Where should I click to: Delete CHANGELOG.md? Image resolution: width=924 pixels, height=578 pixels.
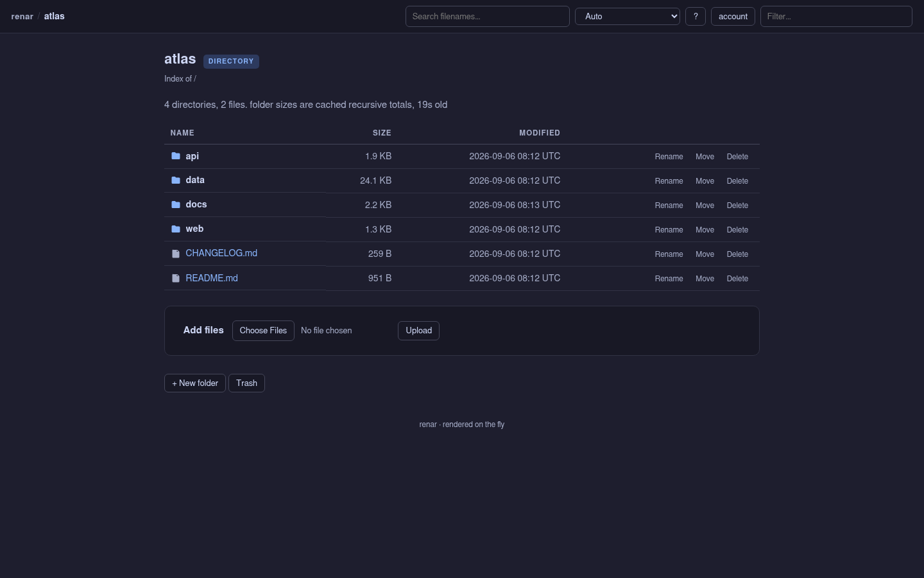click(x=737, y=254)
